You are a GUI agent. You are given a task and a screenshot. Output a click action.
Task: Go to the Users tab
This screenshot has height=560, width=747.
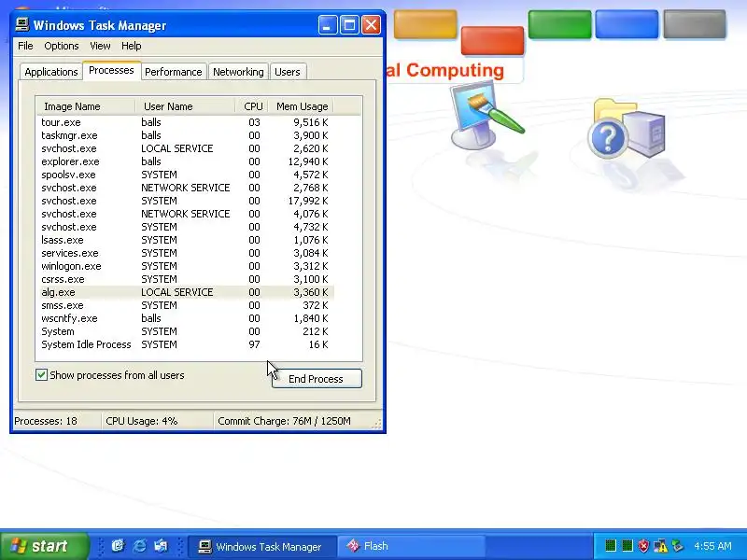(x=288, y=72)
